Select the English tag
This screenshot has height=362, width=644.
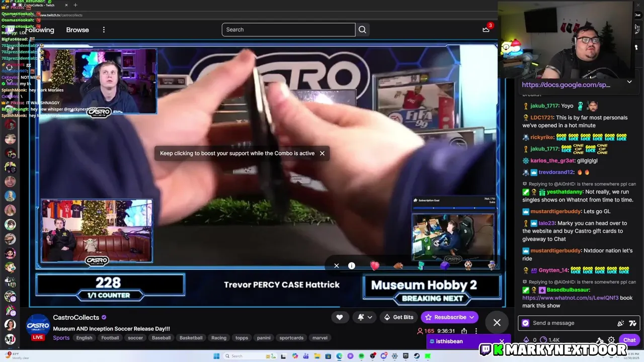(x=84, y=338)
